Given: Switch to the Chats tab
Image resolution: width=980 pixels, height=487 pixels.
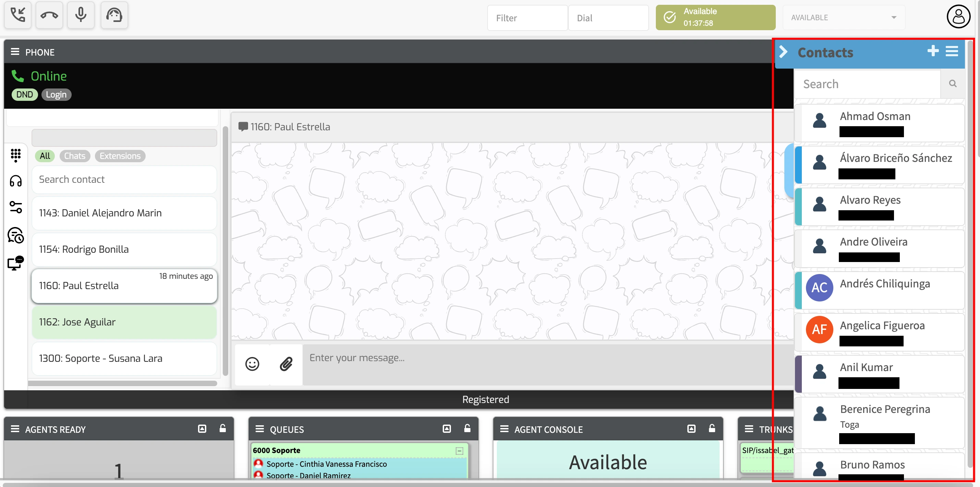Looking at the screenshot, I should click(x=75, y=156).
